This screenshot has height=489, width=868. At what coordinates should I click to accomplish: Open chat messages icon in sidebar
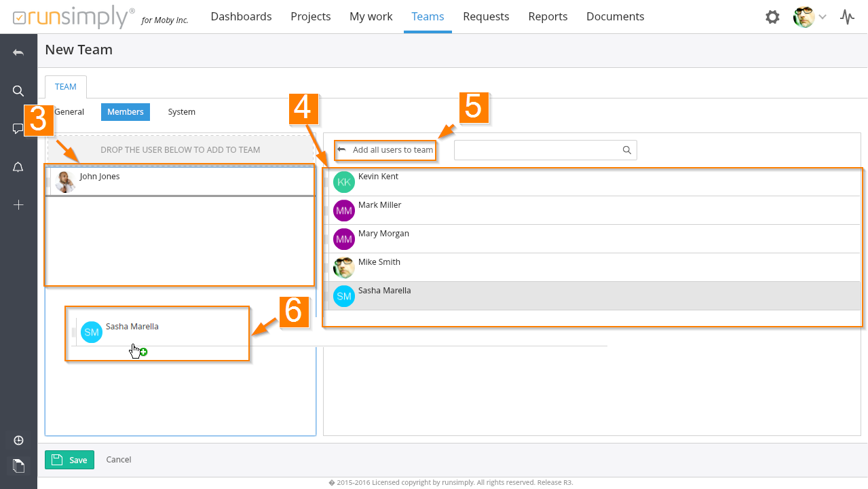tap(18, 129)
